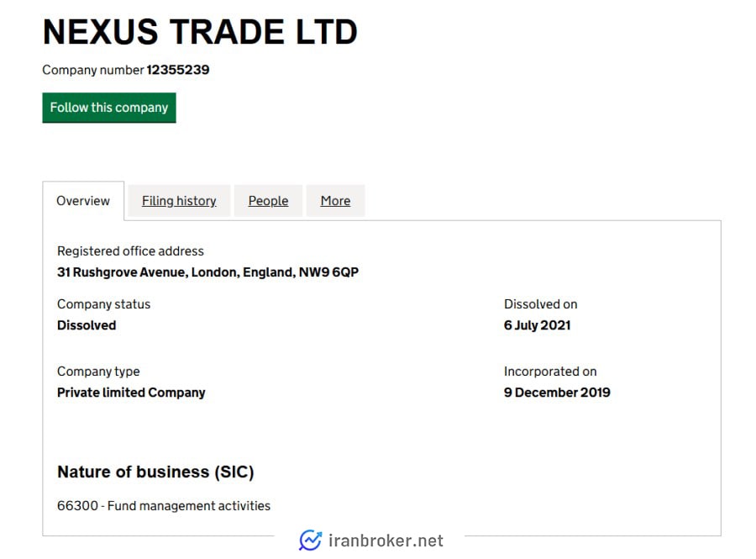This screenshot has width=756, height=559.
Task: Click the 31 Rushgrove Avenue address text
Action: [207, 272]
